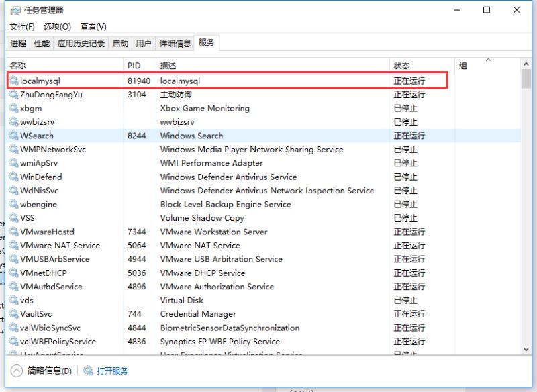Collapse details with the 简略信息 arrow
Viewport: 537px width, 392px height.
[x=17, y=371]
